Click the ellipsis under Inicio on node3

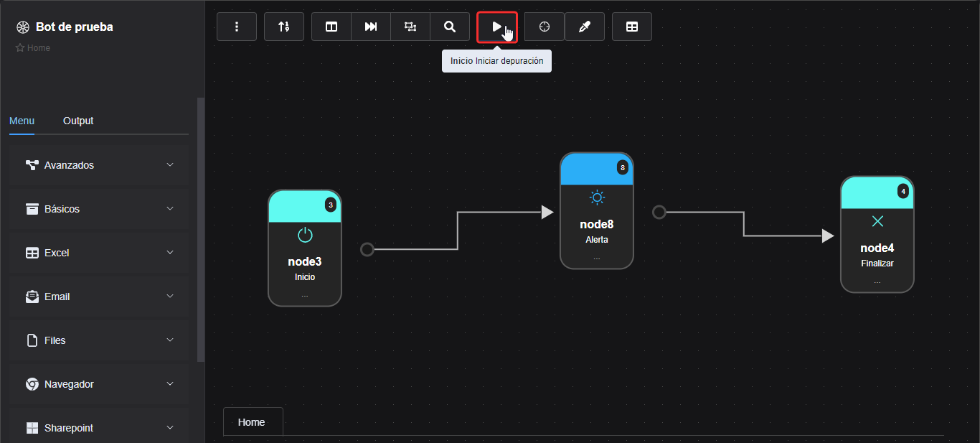[x=305, y=295]
